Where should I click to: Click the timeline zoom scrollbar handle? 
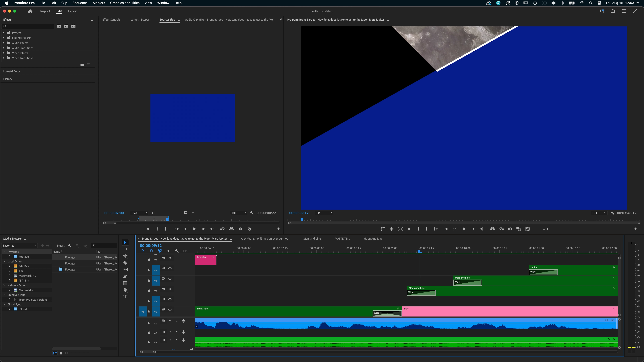click(148, 352)
